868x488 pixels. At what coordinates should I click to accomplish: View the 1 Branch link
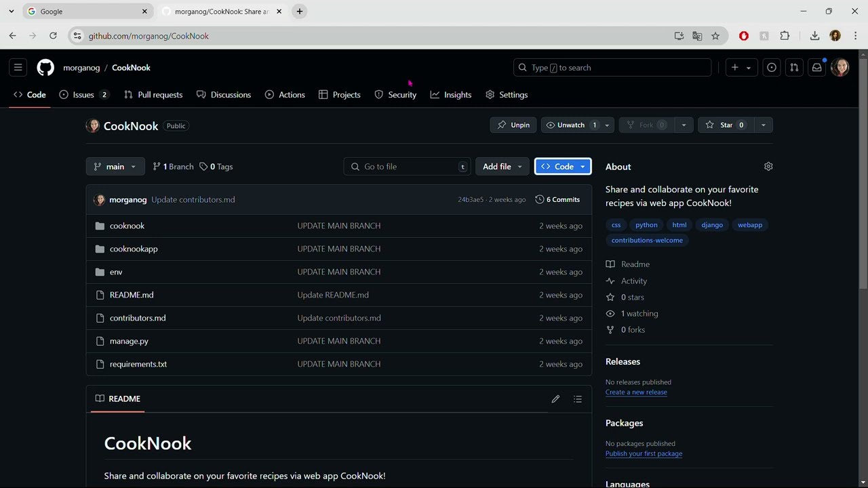pos(173,167)
